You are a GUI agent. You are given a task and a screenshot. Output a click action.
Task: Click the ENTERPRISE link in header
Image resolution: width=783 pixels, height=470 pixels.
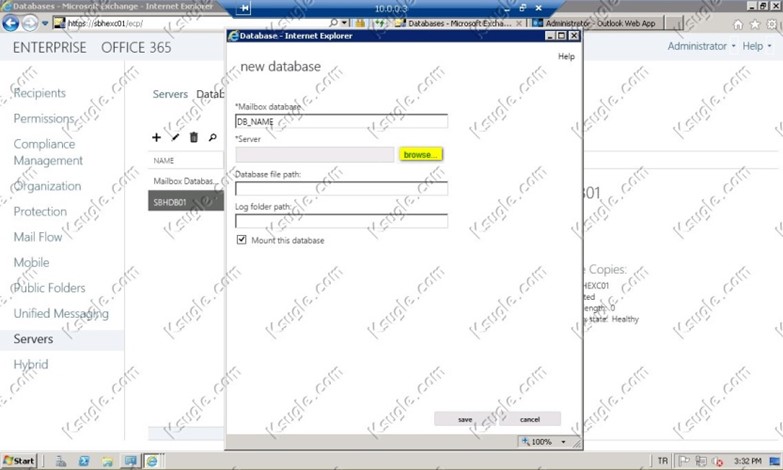pos(49,48)
